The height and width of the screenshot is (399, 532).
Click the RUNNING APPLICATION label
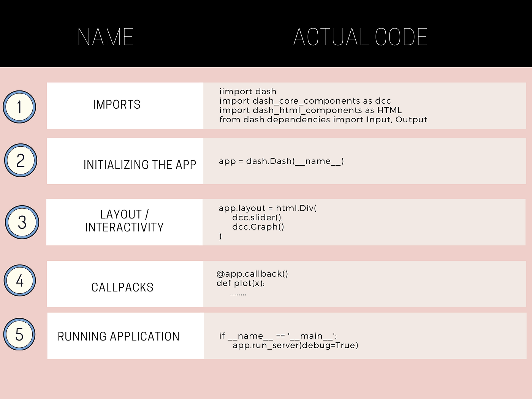pyautogui.click(x=118, y=336)
